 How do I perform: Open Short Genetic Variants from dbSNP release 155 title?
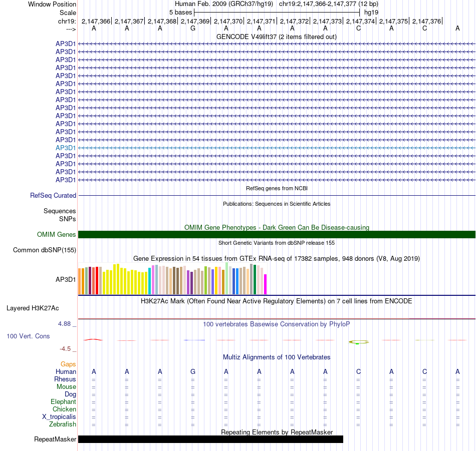[277, 243]
